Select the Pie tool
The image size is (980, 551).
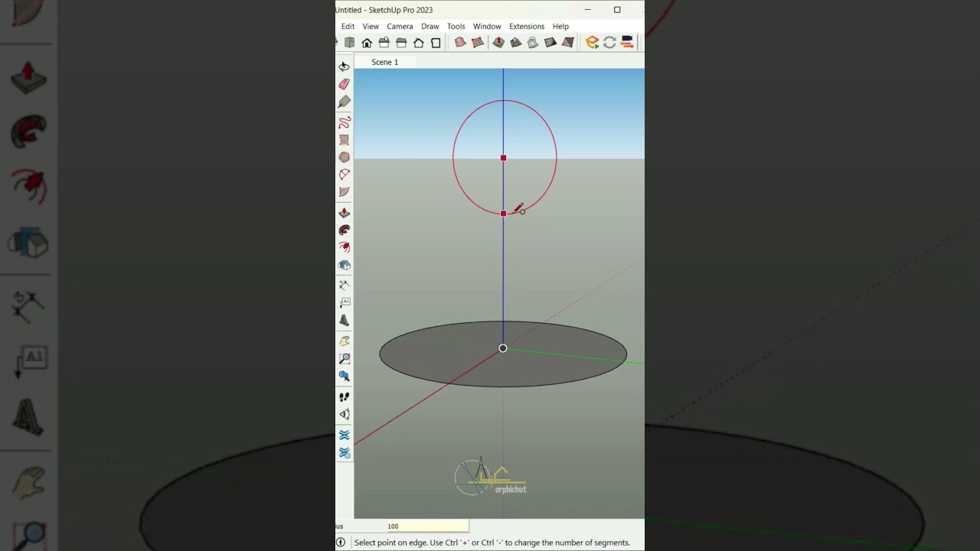(x=344, y=192)
